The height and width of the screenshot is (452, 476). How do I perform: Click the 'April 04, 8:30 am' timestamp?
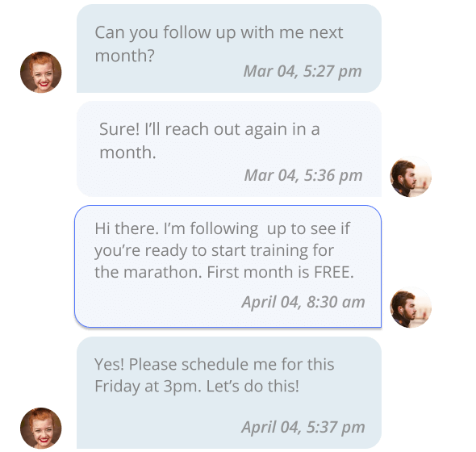point(303,302)
